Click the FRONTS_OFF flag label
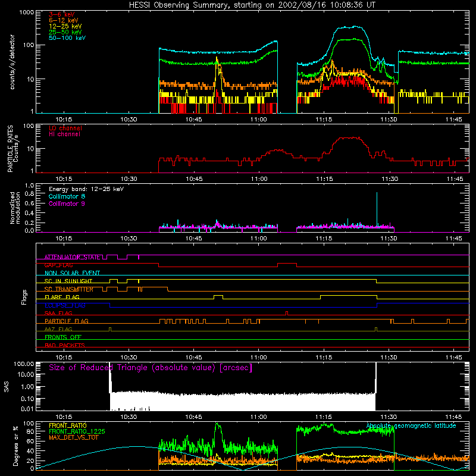Image resolution: width=476 pixels, height=476 pixels. (63, 337)
